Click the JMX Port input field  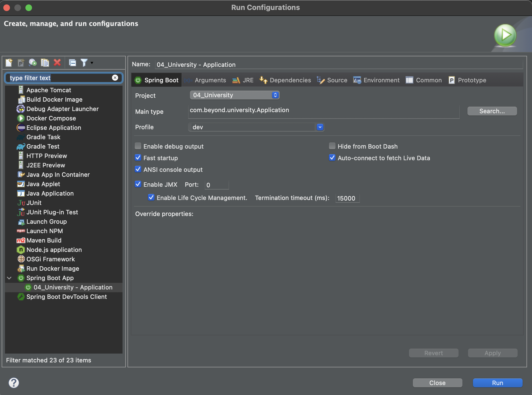(217, 185)
